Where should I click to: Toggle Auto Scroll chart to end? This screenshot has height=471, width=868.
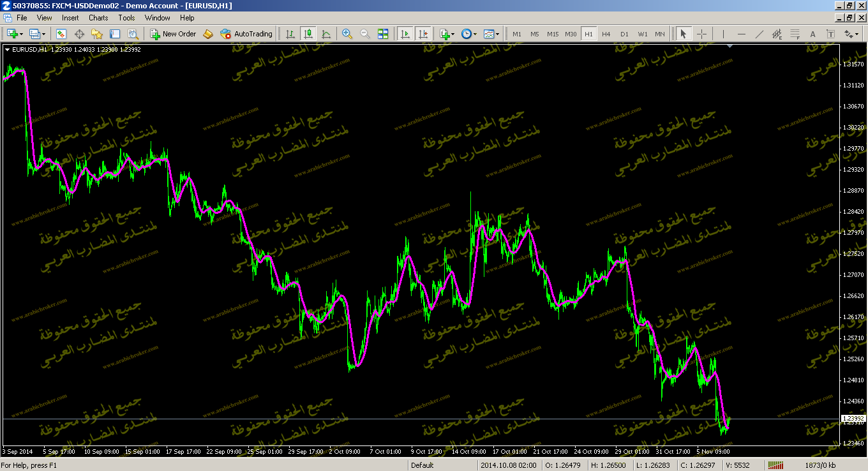pos(405,34)
